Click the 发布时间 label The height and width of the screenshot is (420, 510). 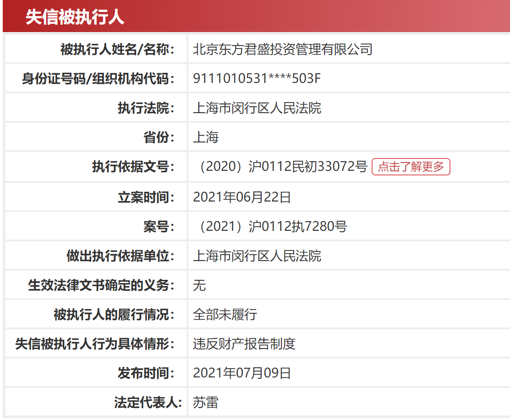point(146,373)
